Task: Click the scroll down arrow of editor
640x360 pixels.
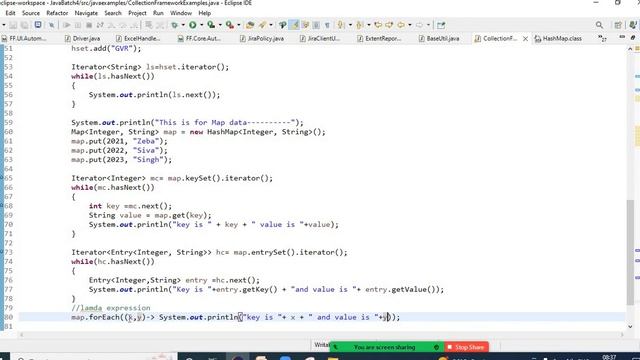Action: [630, 327]
